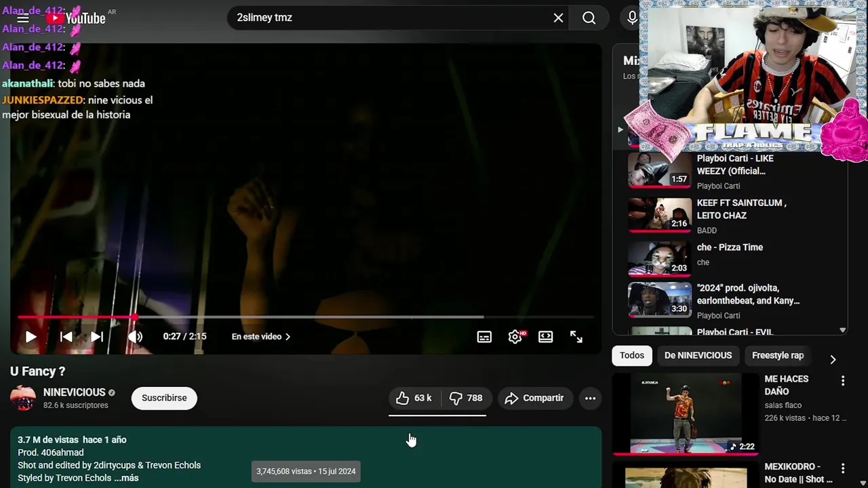Open playlist video '"2024" prod. ojivolta'
The width and height of the screenshot is (868, 488).
[748, 294]
